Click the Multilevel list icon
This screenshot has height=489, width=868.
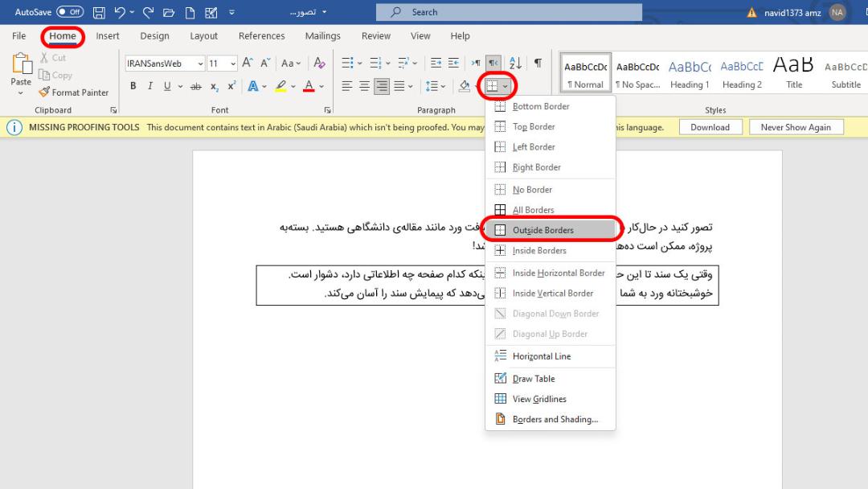(403, 63)
